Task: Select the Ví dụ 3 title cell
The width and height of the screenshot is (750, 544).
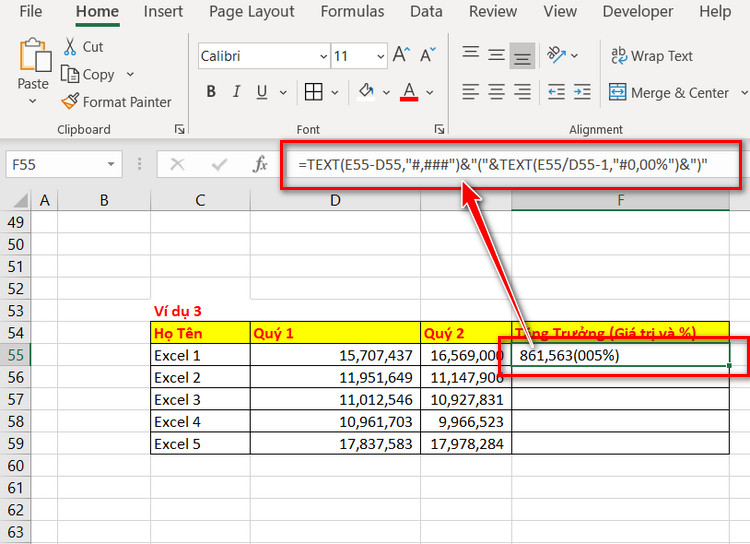Action: [200, 311]
